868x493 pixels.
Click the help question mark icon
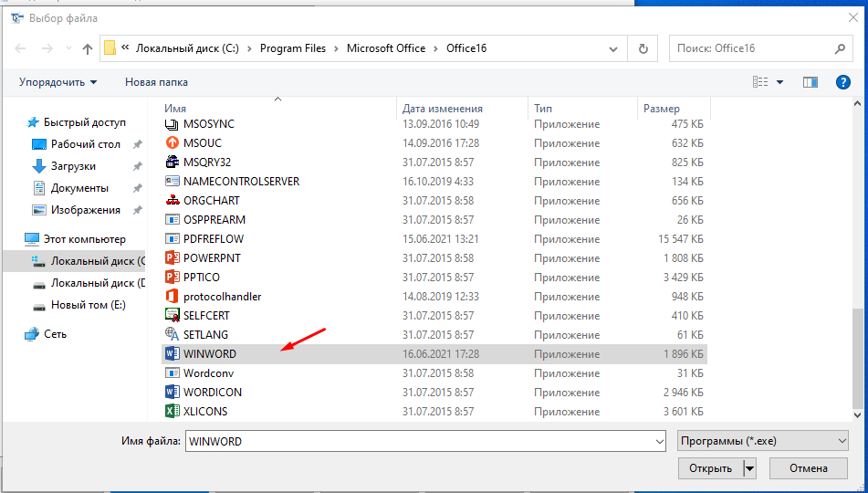pos(843,82)
